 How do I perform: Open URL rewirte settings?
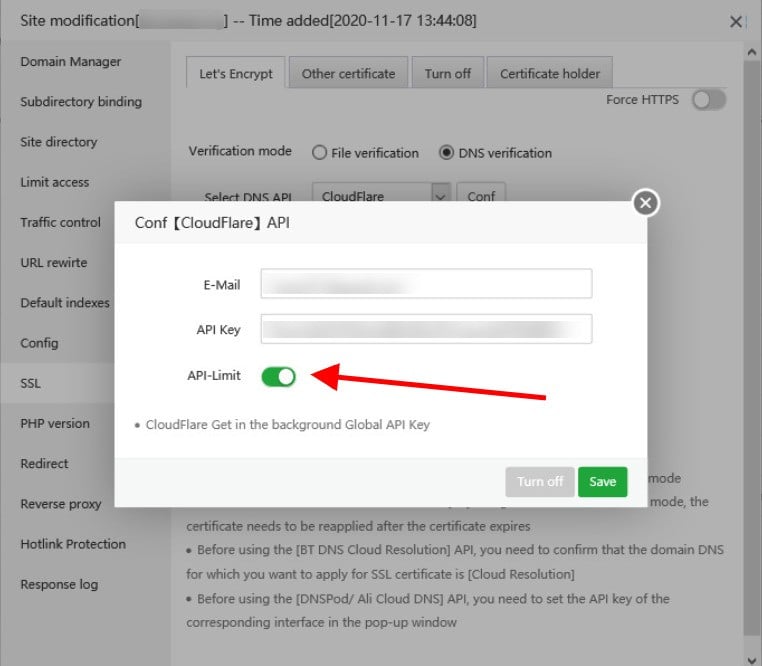point(54,263)
